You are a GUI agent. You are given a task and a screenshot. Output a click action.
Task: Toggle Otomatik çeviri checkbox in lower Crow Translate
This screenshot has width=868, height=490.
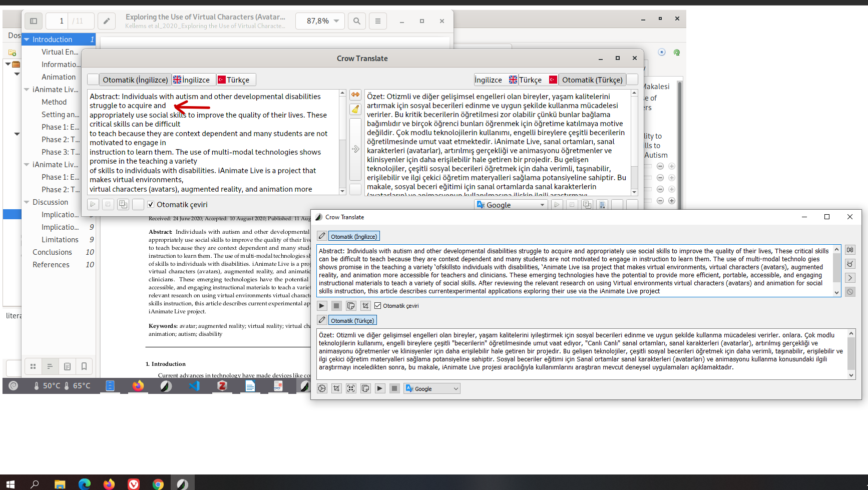378,306
